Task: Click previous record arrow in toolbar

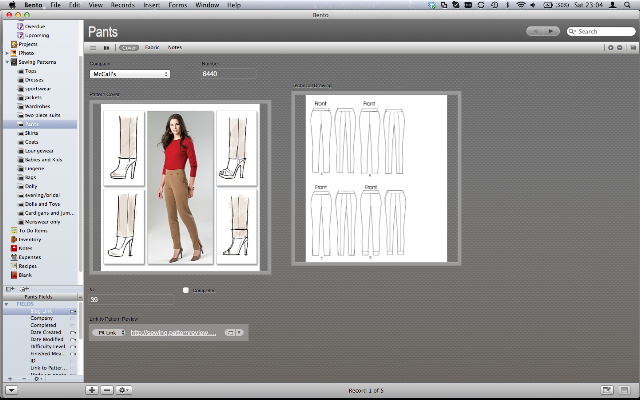Action: coord(534,32)
